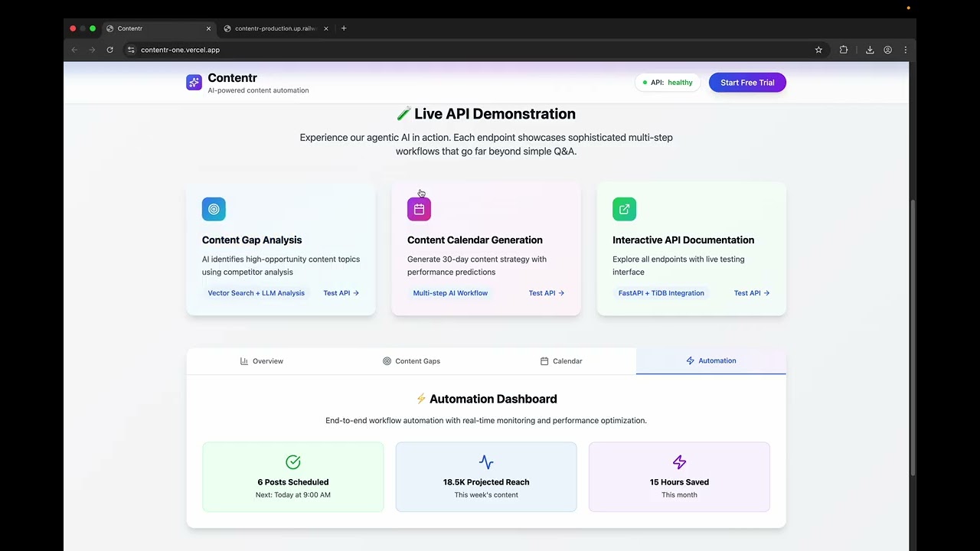Switch to the Overview tab
Screen dimensions: 980x551
[261, 360]
